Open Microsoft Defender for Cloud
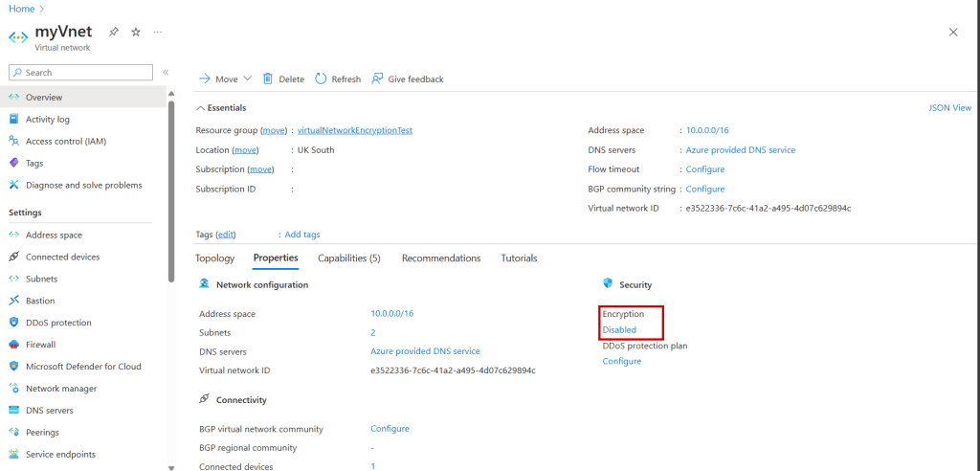The image size is (980, 471). tap(83, 367)
